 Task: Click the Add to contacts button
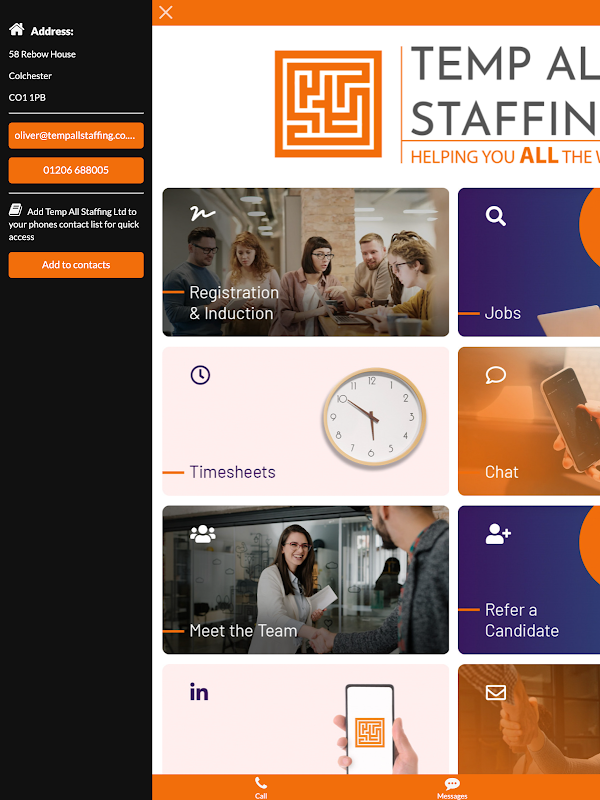[x=76, y=265]
